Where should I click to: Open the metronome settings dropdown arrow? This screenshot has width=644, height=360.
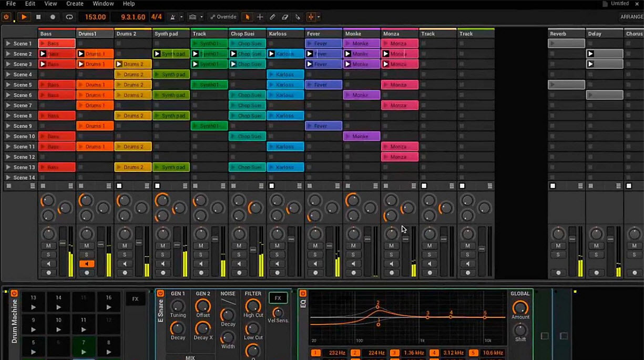[181, 17]
